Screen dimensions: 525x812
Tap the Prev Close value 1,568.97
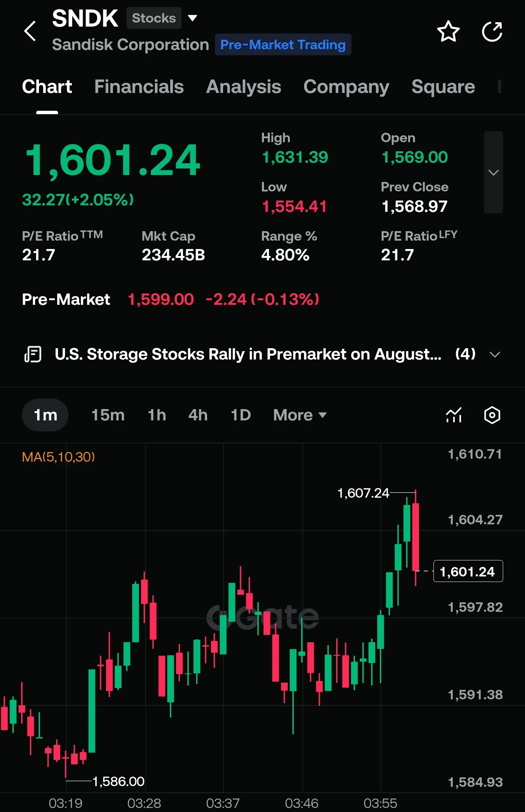click(415, 206)
